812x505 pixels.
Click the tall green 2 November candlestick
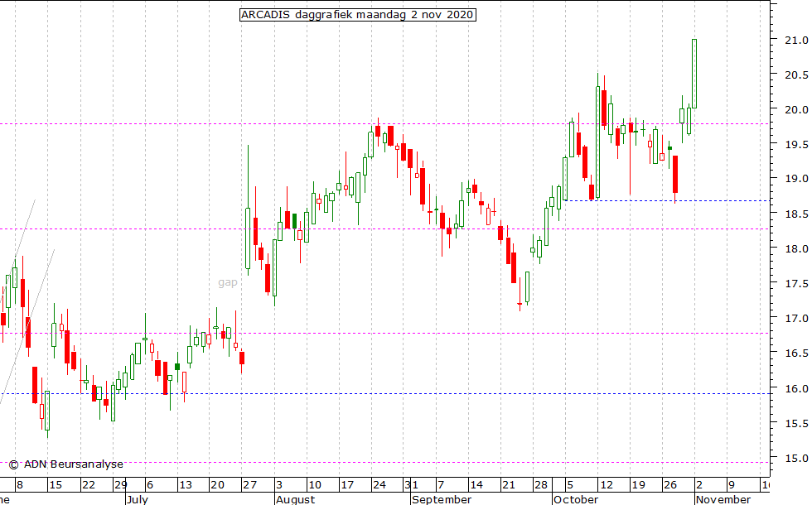pos(694,74)
